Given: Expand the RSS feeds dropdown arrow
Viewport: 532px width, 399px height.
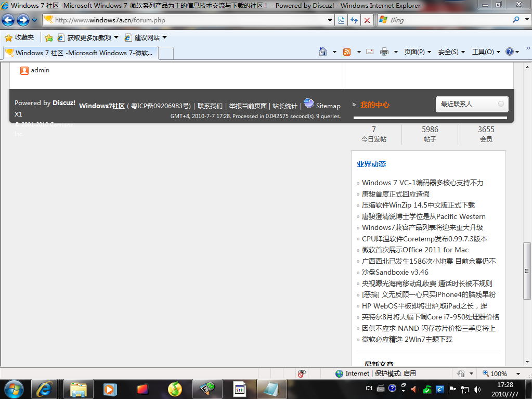Looking at the screenshot, I should point(359,52).
